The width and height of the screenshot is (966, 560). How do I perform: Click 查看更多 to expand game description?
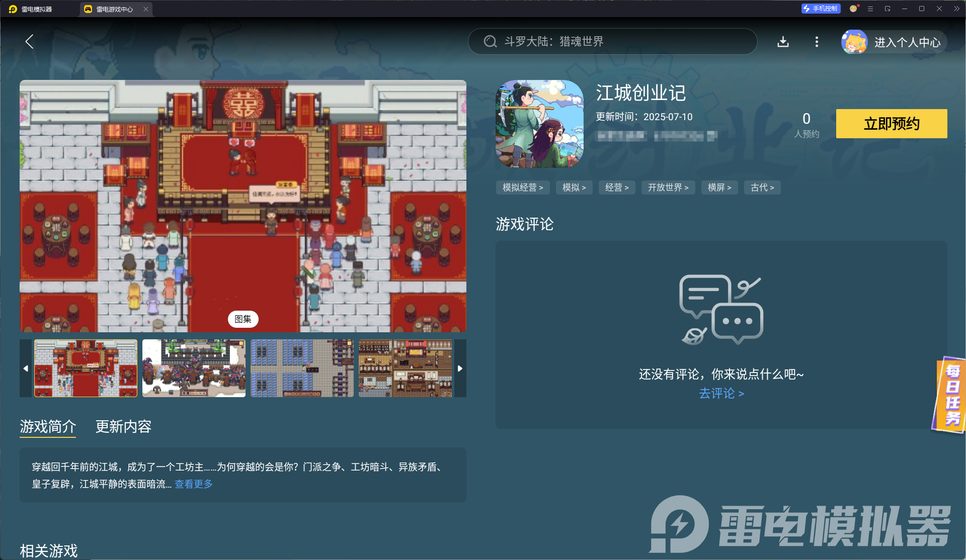[193, 484]
